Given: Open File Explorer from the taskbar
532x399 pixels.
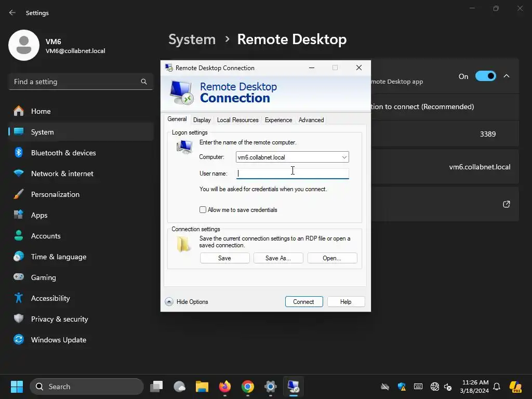Looking at the screenshot, I should point(202,387).
